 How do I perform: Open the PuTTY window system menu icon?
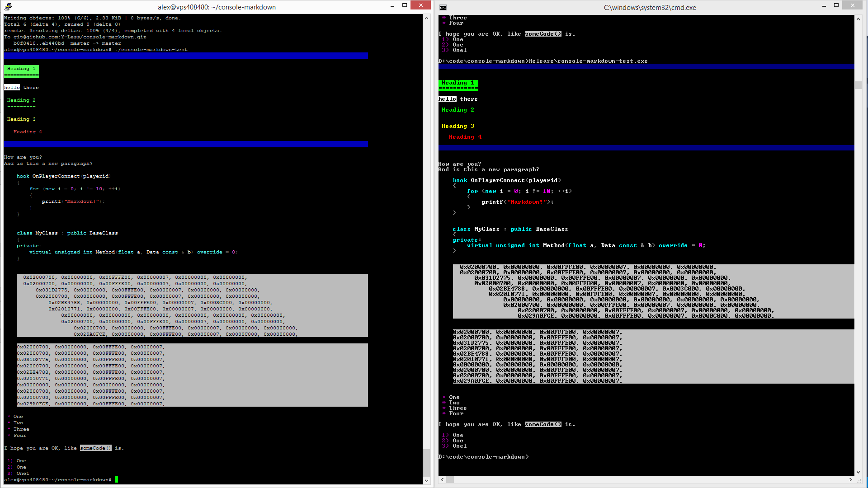coord(8,7)
